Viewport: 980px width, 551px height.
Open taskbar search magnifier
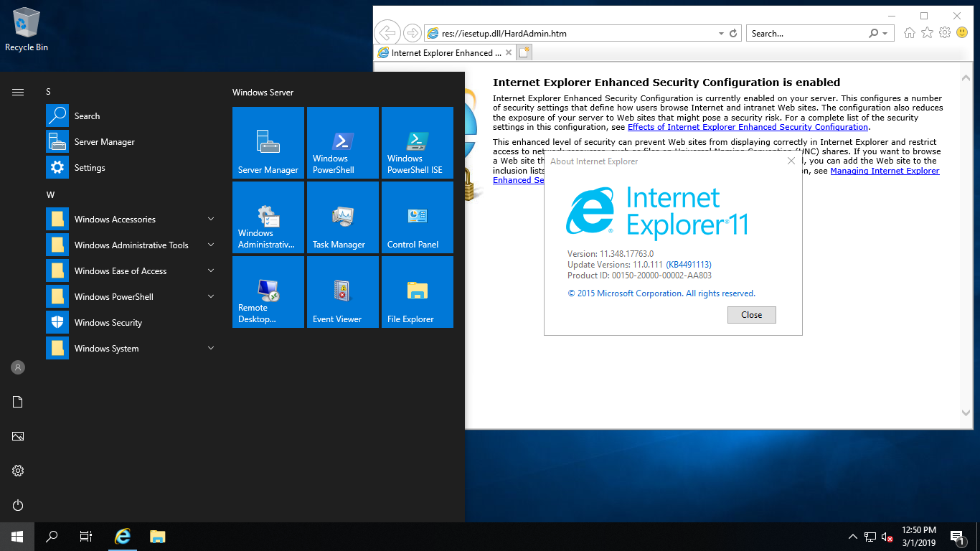52,537
